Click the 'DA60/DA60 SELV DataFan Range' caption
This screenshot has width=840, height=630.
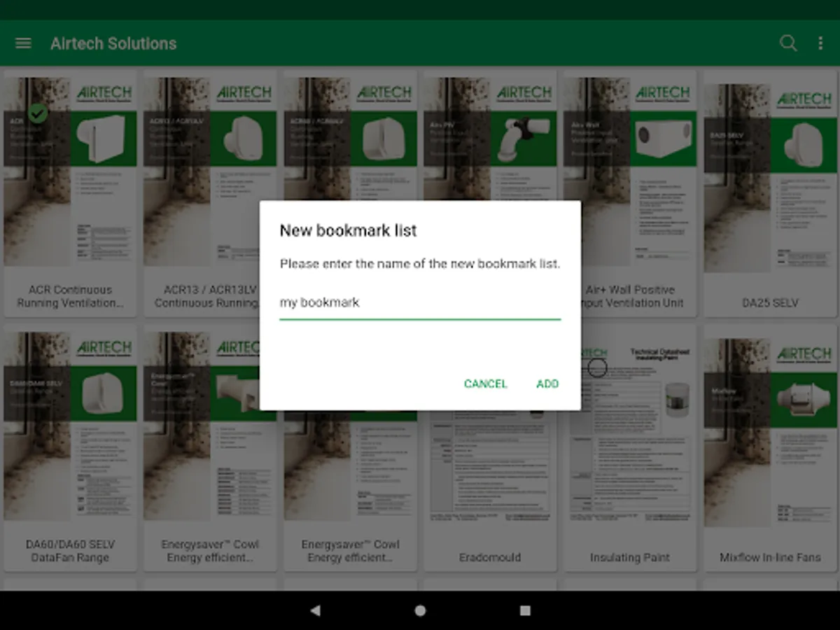point(70,551)
